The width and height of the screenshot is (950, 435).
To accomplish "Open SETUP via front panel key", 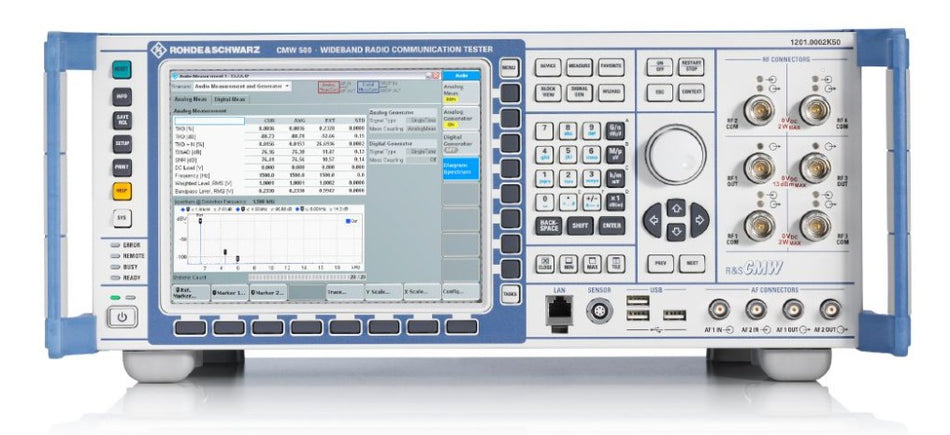I will [x=122, y=144].
